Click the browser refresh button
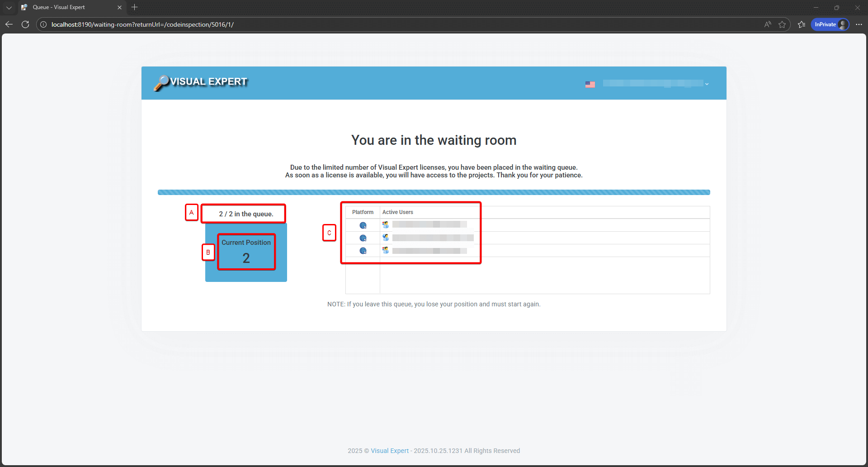This screenshot has height=467, width=868. pyautogui.click(x=25, y=24)
